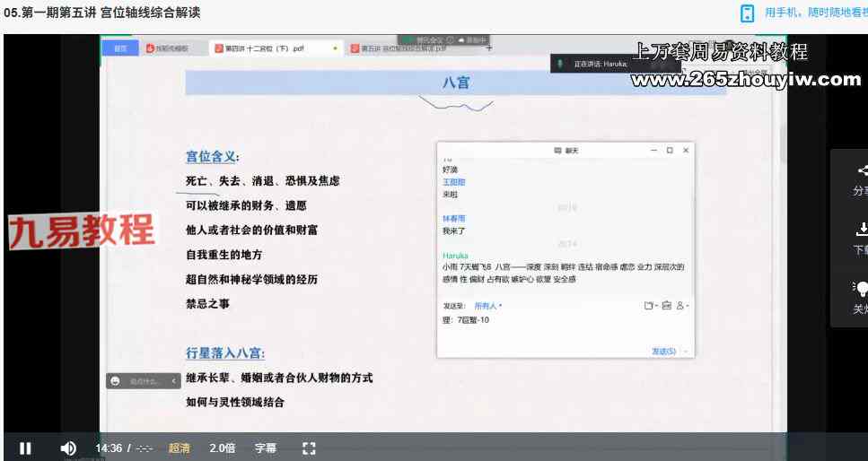Click the 发送(S) send button

[x=663, y=351]
